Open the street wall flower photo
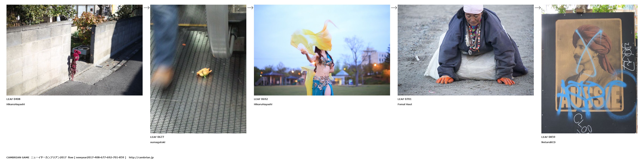644x162 pixels. click(x=74, y=50)
